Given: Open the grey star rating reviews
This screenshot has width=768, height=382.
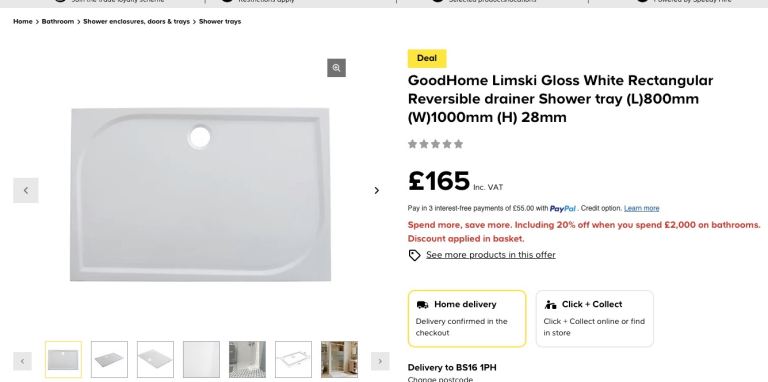Looking at the screenshot, I should 435,144.
